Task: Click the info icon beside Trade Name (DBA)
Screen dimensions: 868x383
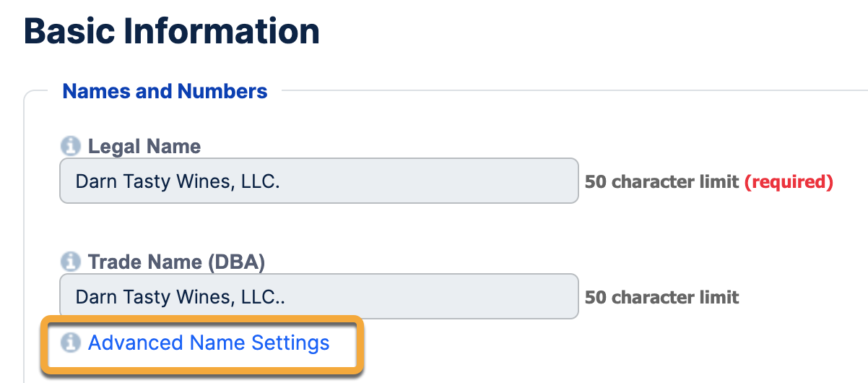Action: 70,262
